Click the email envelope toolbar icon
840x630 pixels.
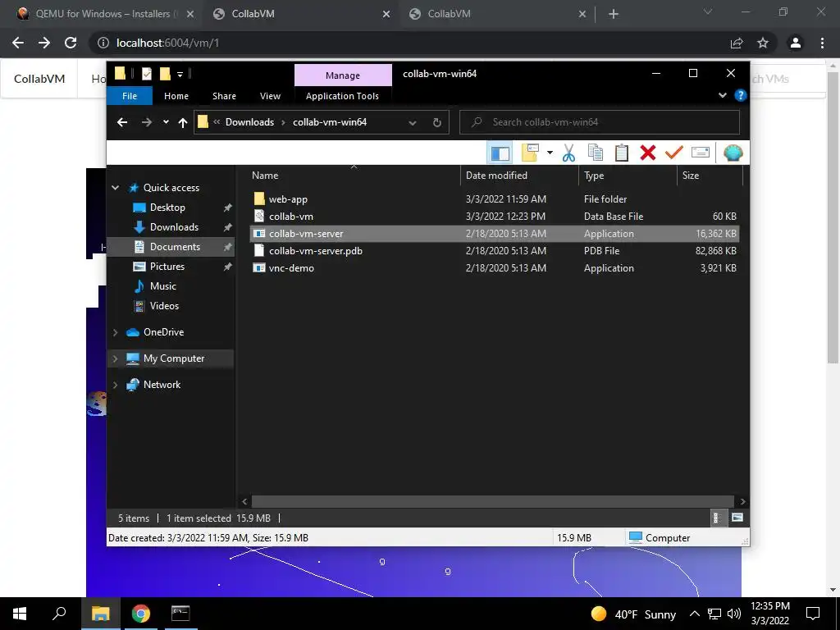tap(701, 153)
